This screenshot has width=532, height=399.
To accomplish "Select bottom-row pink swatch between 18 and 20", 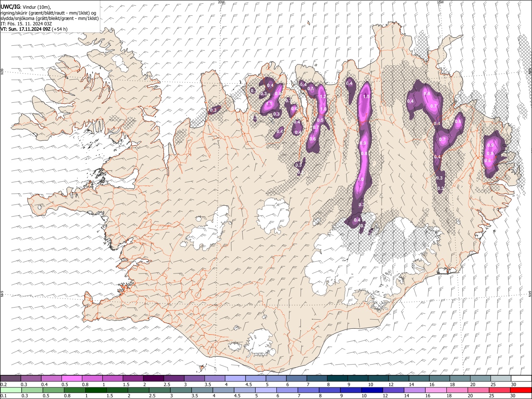I will [x=457, y=390].
